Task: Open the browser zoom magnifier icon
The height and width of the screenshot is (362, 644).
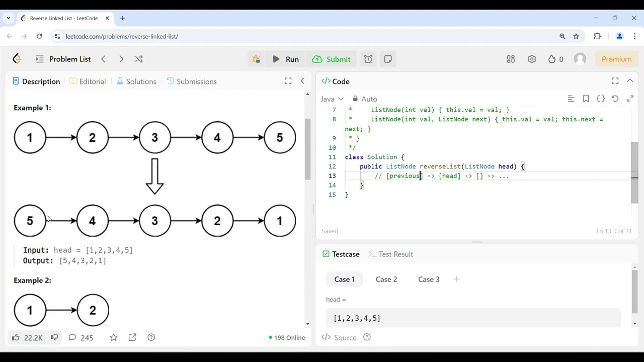Action: [x=562, y=36]
